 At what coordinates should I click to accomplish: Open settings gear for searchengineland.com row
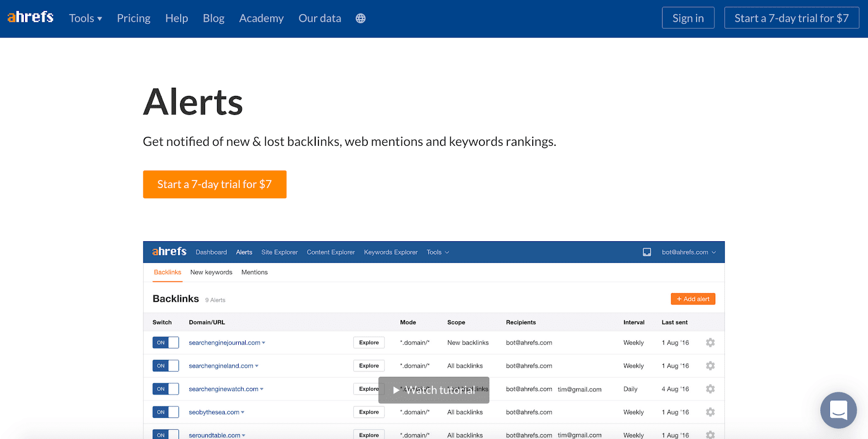tap(710, 366)
